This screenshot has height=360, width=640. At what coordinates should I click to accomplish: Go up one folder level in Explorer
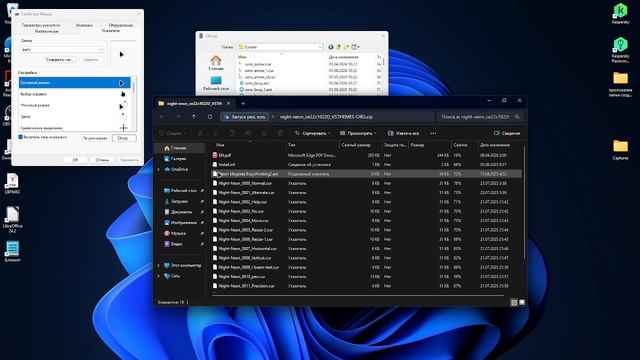[194, 117]
